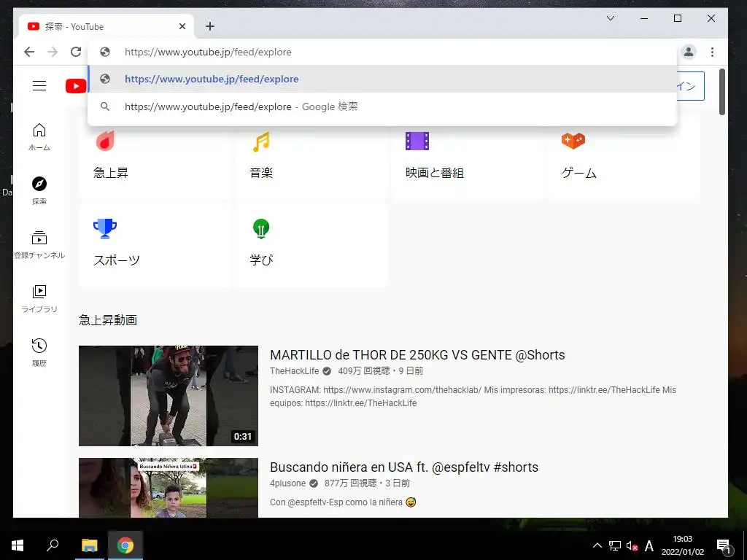Image resolution: width=747 pixels, height=560 pixels.
Task: Open the 急上昇 trending category card
Action: pyautogui.click(x=155, y=157)
